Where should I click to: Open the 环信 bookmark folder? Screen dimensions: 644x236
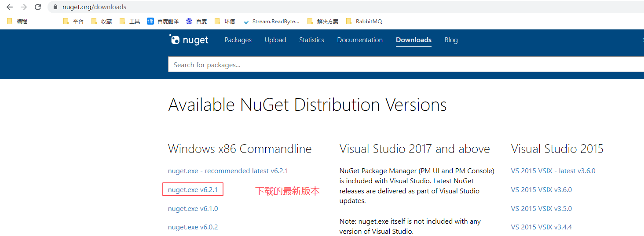(225, 21)
